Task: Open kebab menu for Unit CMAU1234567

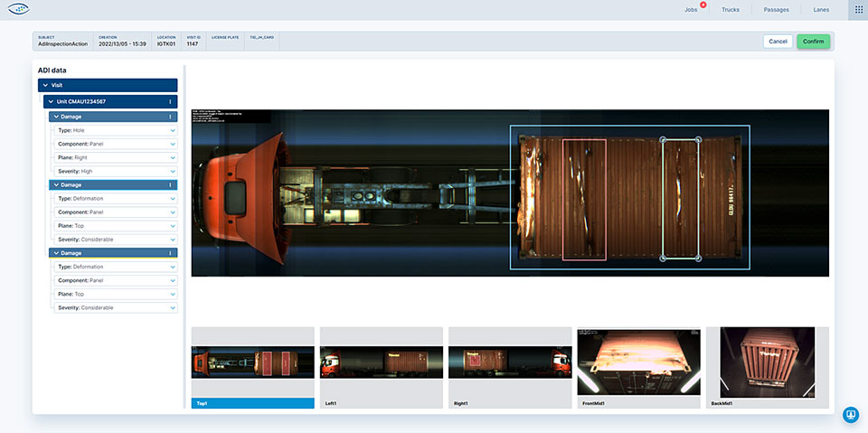Action: click(171, 101)
